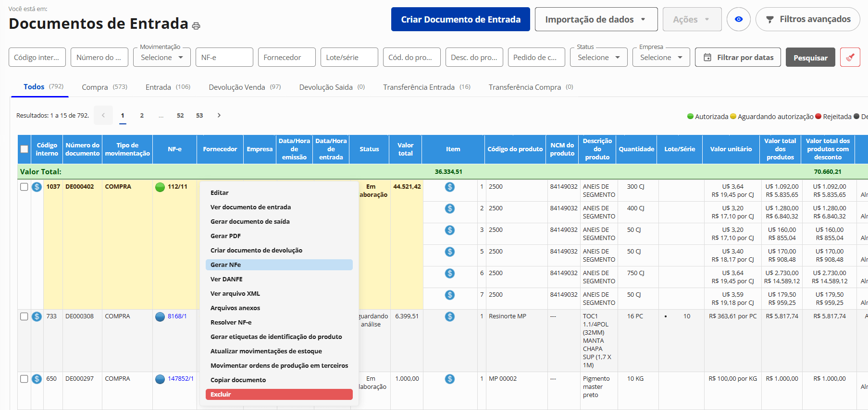
Task: Click the green status circle for NF-e 112/11
Action: (160, 187)
